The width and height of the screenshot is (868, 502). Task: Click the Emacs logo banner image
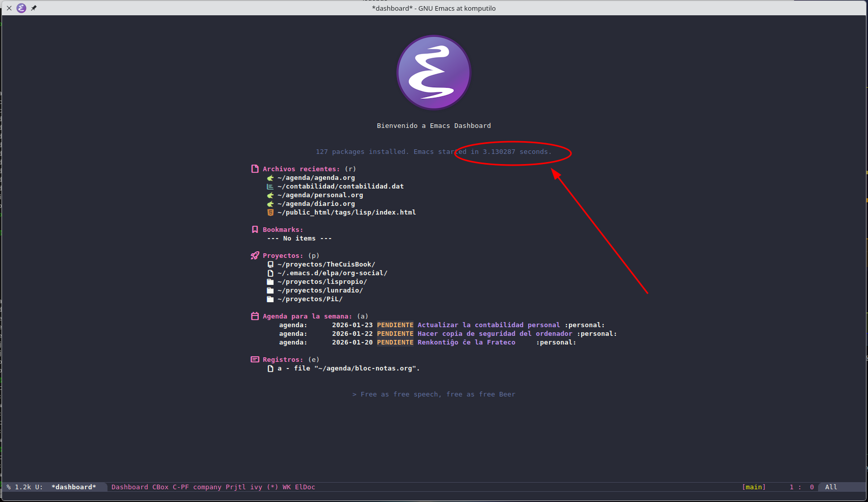pos(433,72)
